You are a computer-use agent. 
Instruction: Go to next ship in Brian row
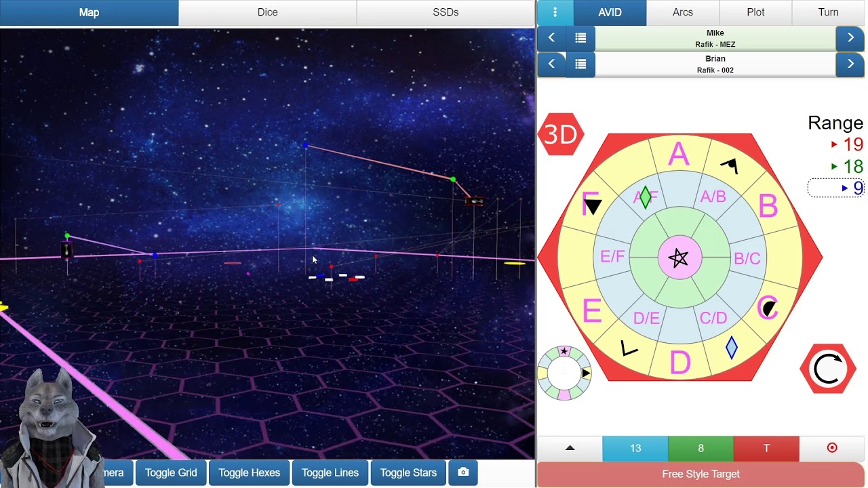850,64
